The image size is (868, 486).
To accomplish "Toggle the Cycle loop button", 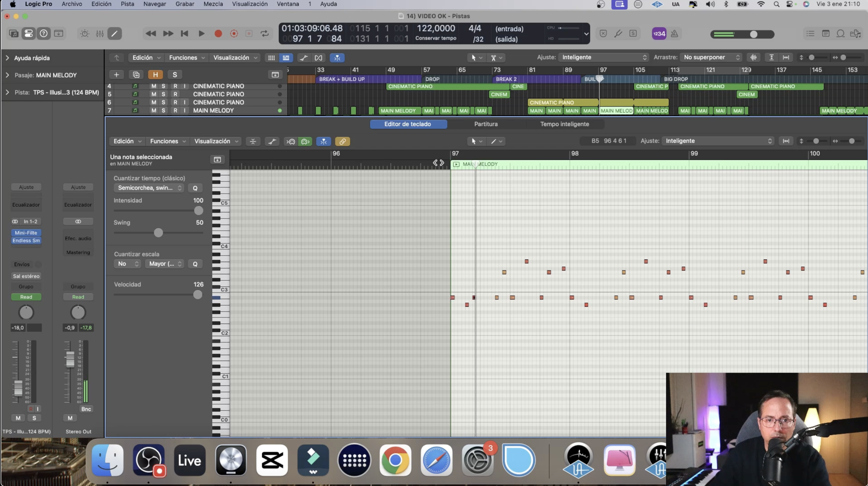I will 264,33.
